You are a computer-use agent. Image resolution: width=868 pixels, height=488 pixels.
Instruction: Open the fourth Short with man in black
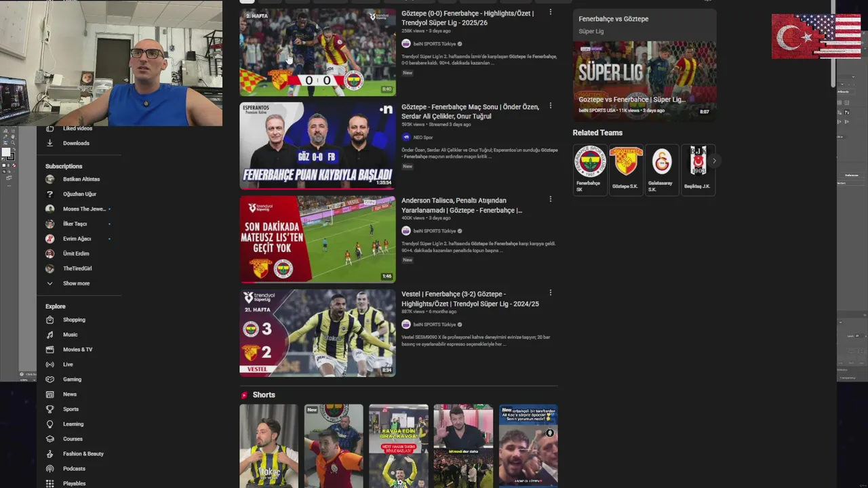tap(463, 446)
